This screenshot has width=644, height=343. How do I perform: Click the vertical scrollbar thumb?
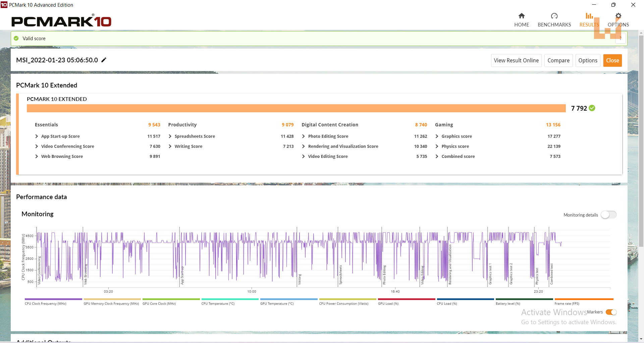pos(641,141)
